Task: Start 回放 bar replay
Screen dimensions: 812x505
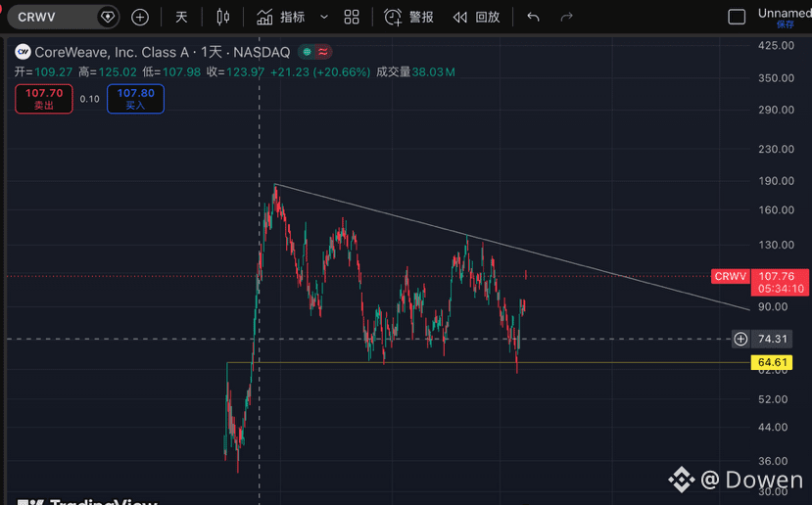Action: pyautogui.click(x=476, y=17)
